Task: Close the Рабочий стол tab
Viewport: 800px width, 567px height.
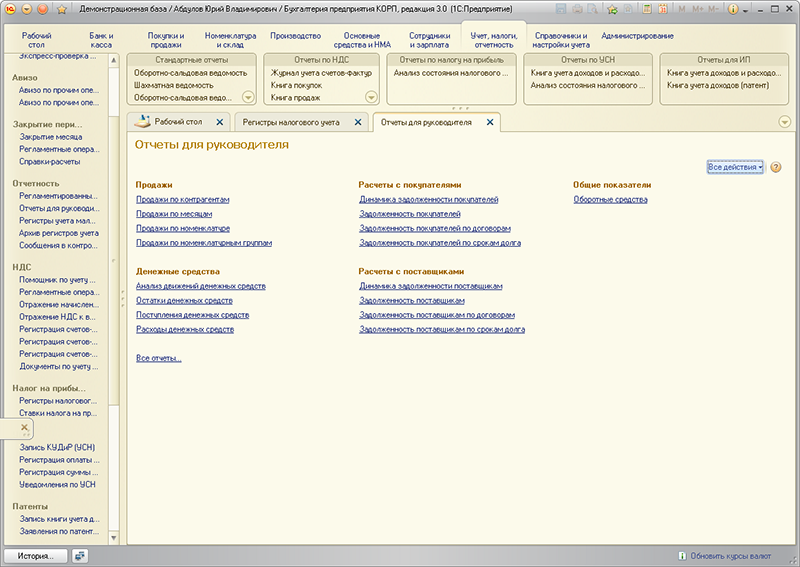Action: [x=220, y=122]
